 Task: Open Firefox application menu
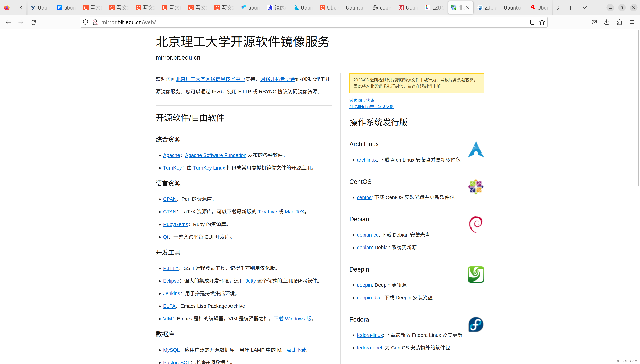[x=632, y=22]
